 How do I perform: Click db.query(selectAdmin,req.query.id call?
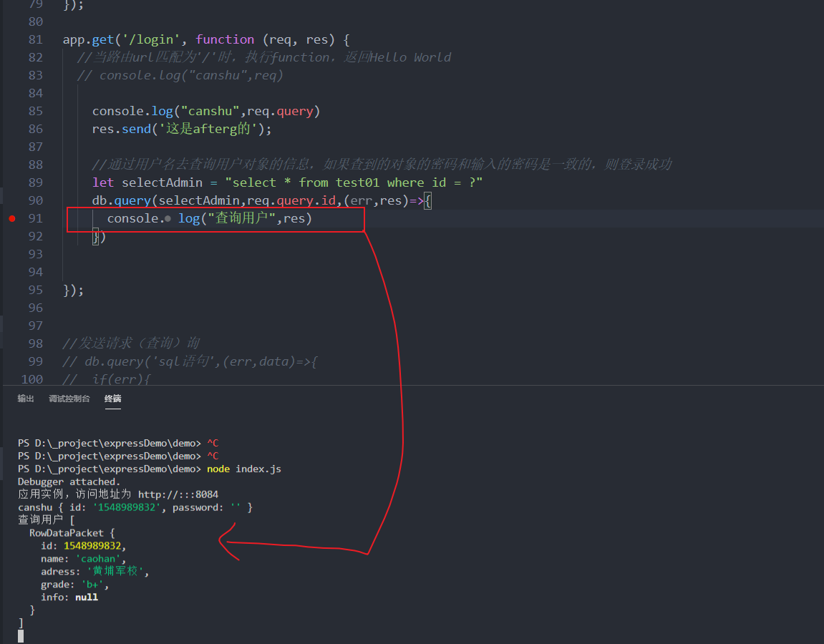pyautogui.click(x=214, y=200)
